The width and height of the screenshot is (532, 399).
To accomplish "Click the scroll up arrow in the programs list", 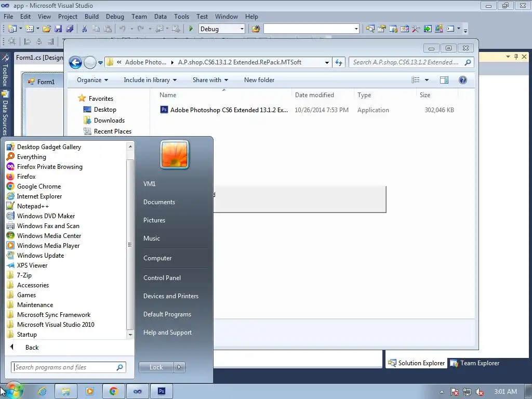I will click(x=129, y=147).
